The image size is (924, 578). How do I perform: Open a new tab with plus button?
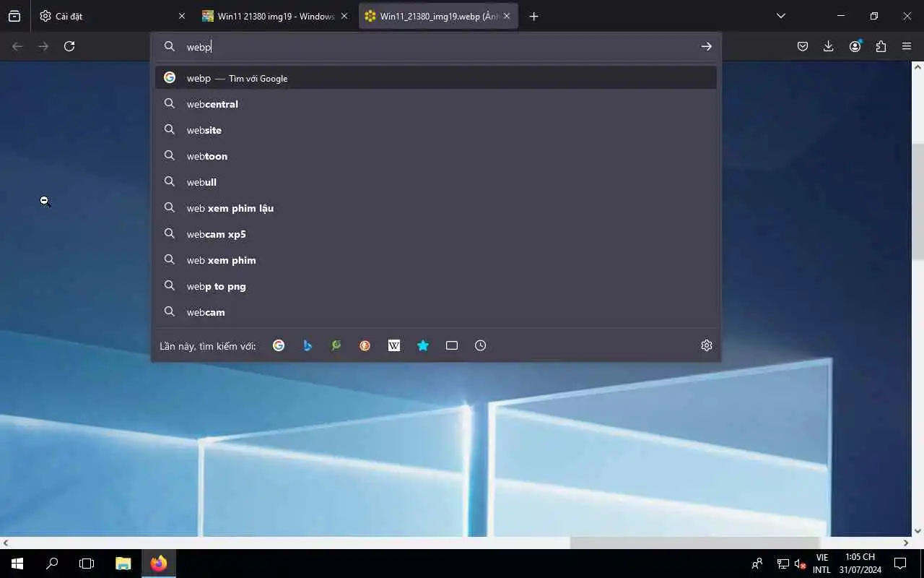pyautogui.click(x=533, y=16)
